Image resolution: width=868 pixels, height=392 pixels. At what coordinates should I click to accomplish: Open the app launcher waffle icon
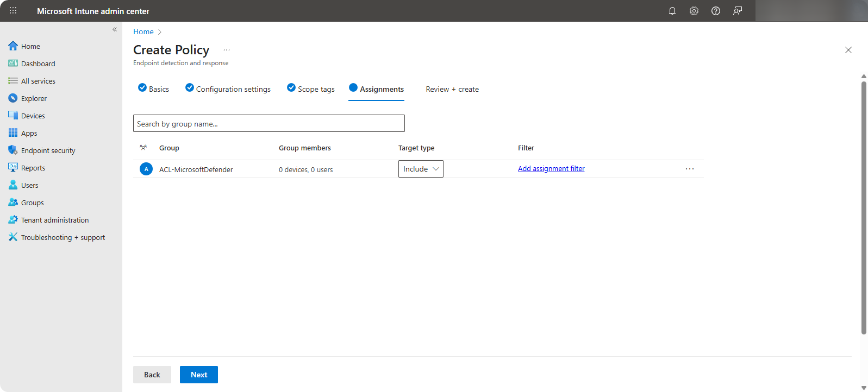coord(13,11)
